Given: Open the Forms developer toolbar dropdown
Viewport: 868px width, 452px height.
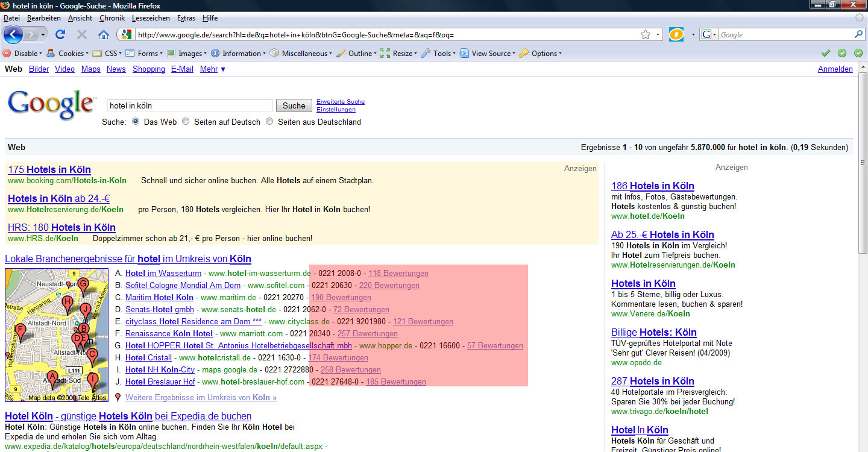Looking at the screenshot, I should tap(144, 53).
